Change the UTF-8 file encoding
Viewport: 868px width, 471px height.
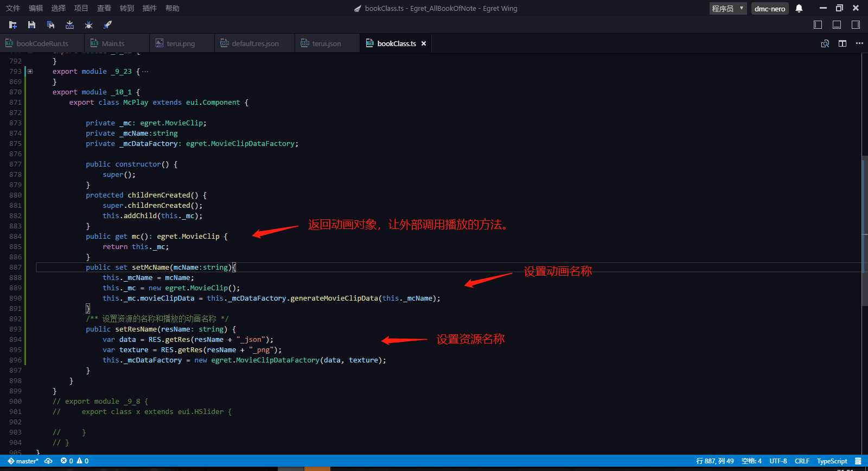[778, 461]
